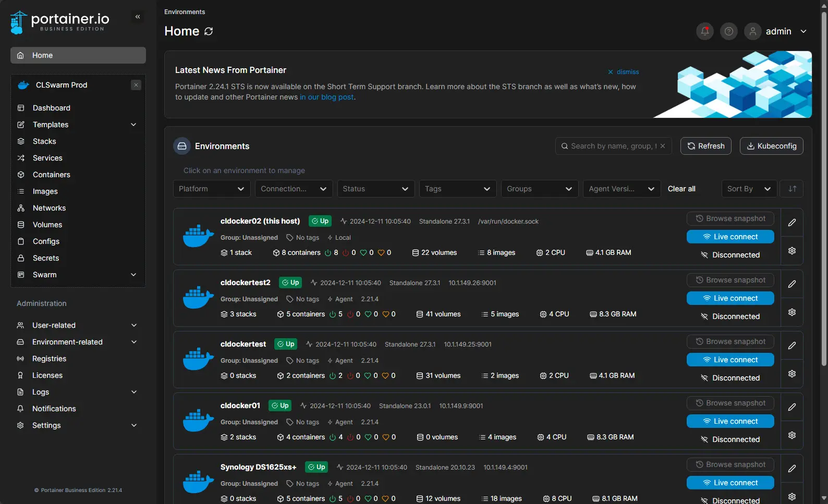Open settings gear for cldockertest2
This screenshot has width=828, height=504.
792,312
